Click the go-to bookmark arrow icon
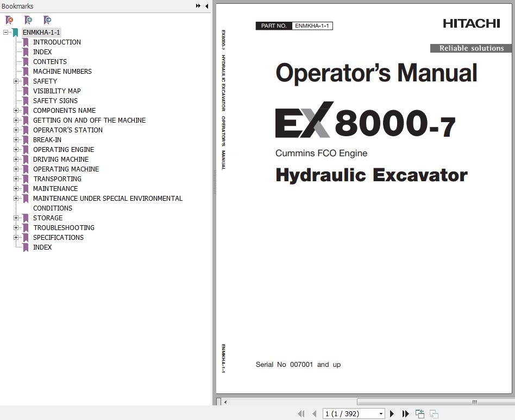This screenshot has height=420, width=515. coord(47,20)
